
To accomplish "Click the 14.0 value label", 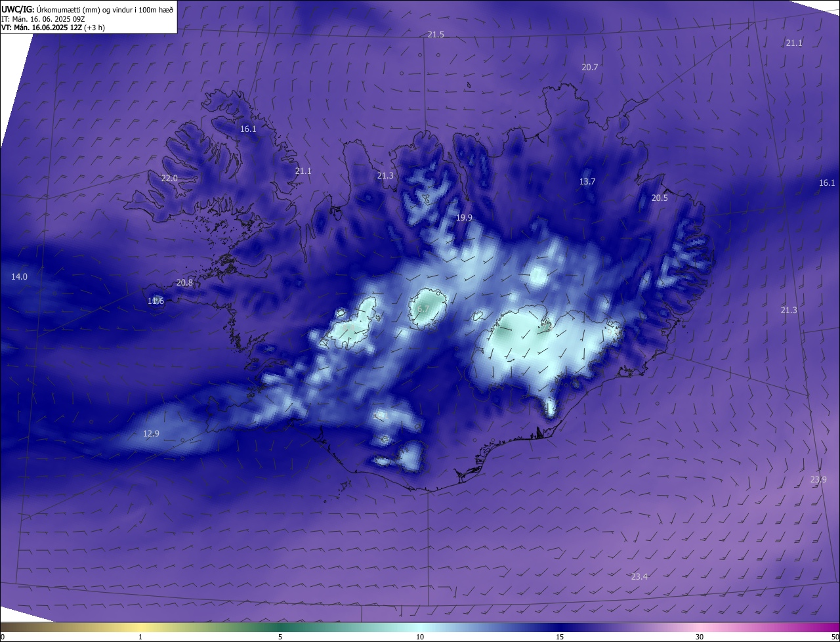I will click(19, 276).
